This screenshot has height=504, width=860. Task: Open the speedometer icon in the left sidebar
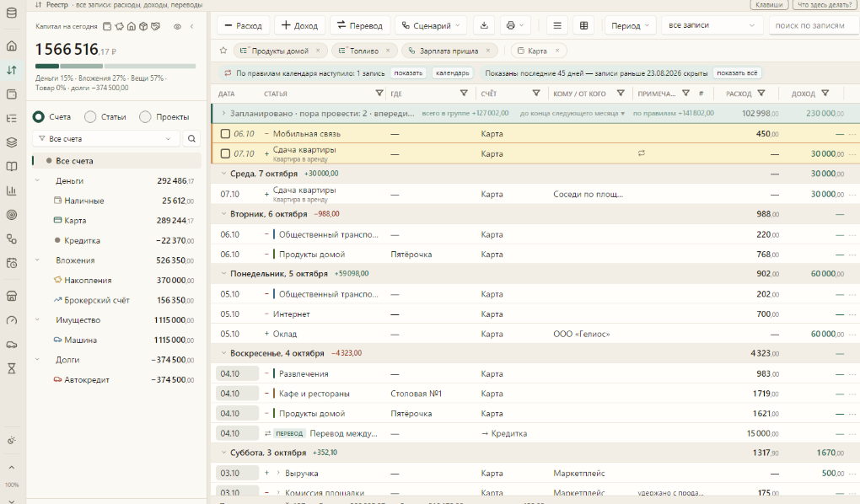click(12, 320)
